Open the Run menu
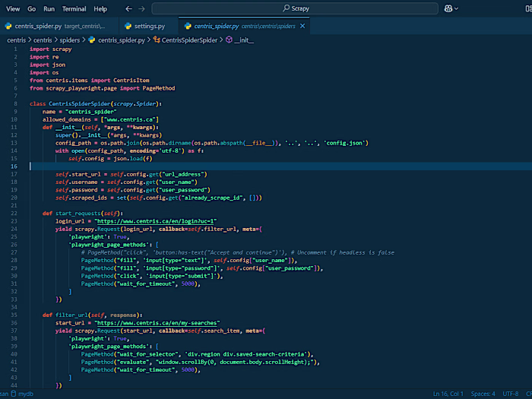532x399 pixels. pos(49,8)
